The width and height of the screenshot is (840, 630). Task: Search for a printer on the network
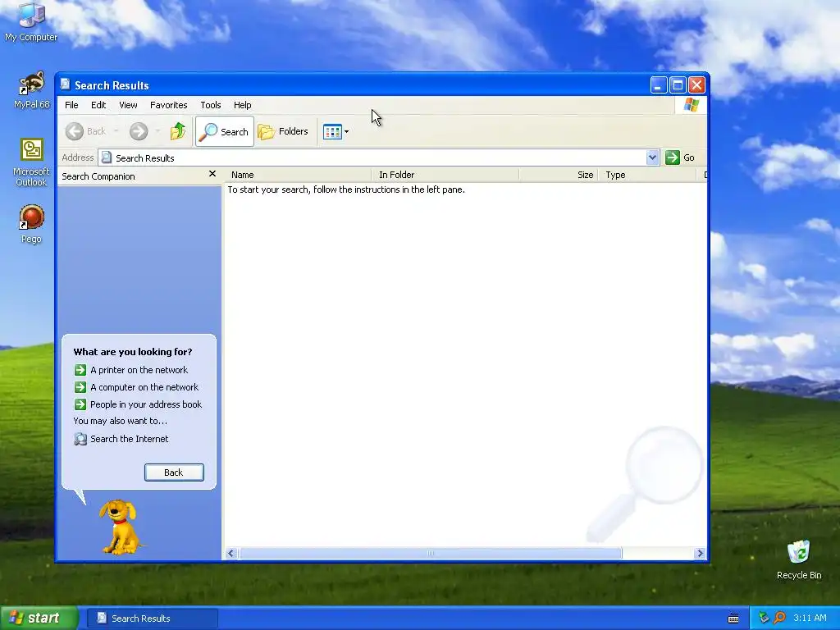pos(139,370)
